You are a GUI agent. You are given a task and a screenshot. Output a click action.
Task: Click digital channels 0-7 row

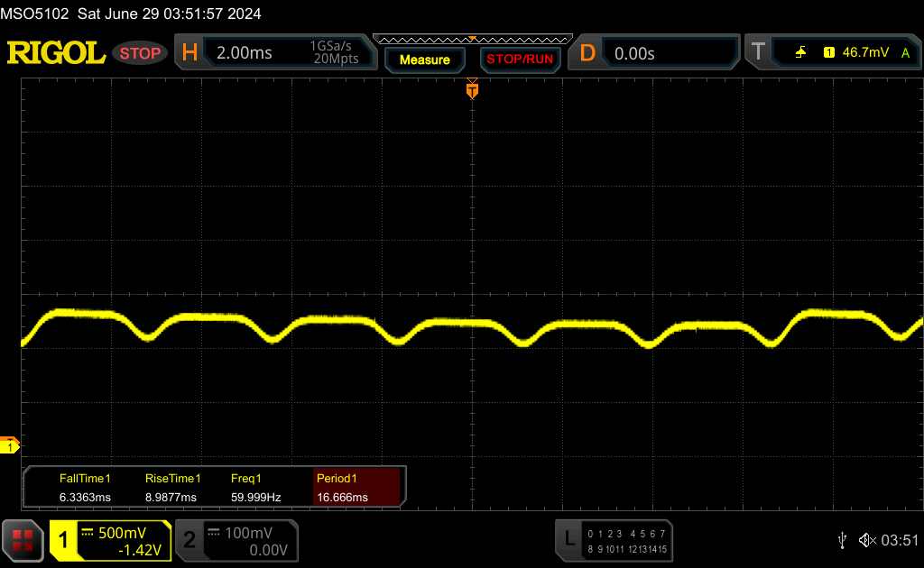pyautogui.click(x=626, y=534)
